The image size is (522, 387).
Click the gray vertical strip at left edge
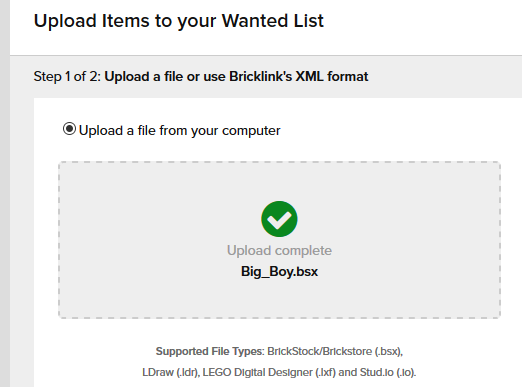(x=5, y=193)
